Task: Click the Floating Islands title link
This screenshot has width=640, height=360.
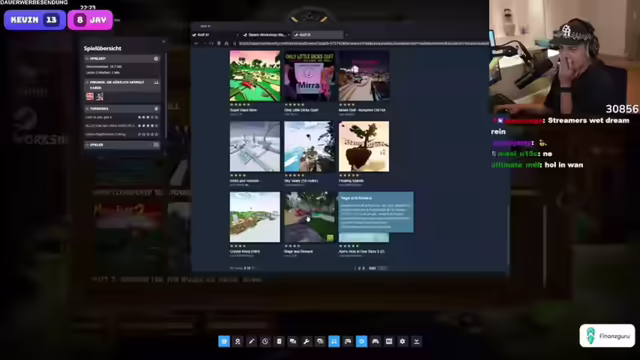Action: point(351,181)
